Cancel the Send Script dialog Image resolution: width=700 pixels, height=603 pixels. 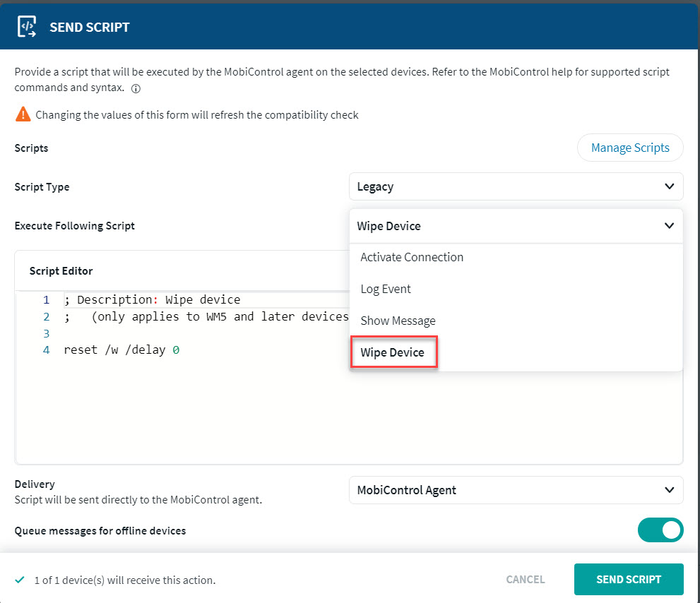(x=525, y=579)
